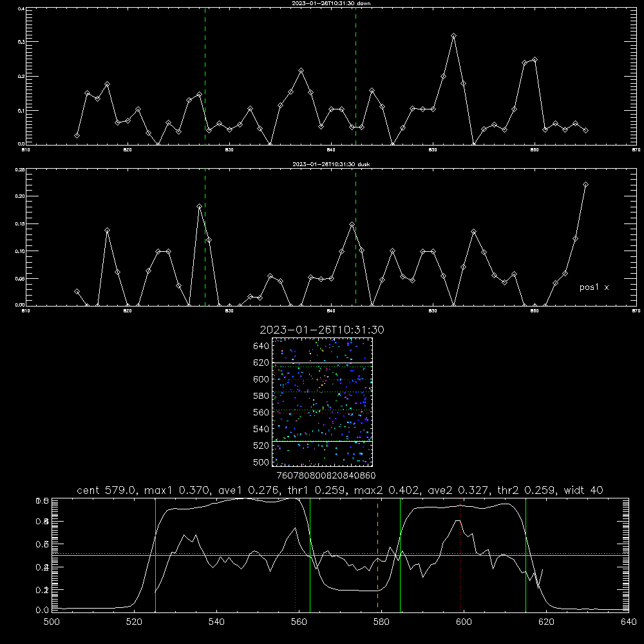Click the '0.05' label on dusk plot y-axis
The height and width of the screenshot is (644, 644).
tap(20, 279)
